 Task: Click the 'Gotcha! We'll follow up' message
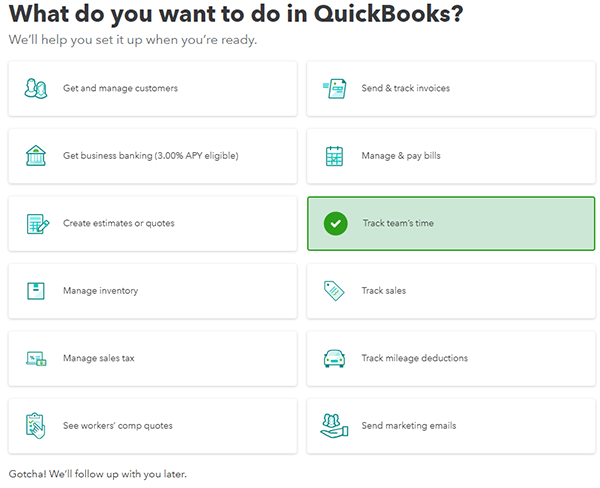(x=98, y=474)
